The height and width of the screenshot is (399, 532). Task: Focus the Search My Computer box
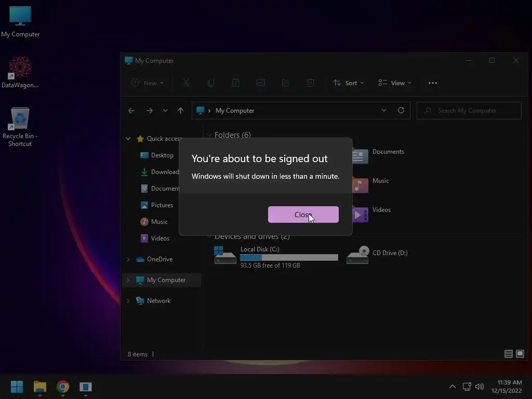point(469,111)
